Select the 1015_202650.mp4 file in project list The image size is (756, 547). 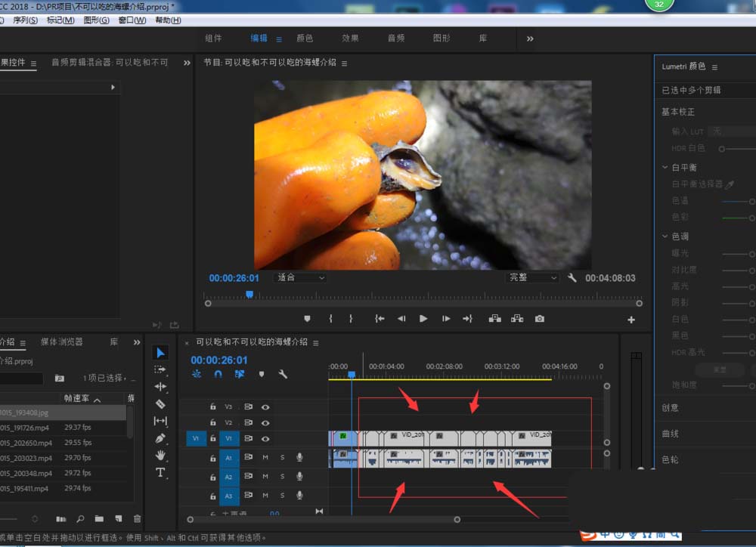click(x=27, y=443)
